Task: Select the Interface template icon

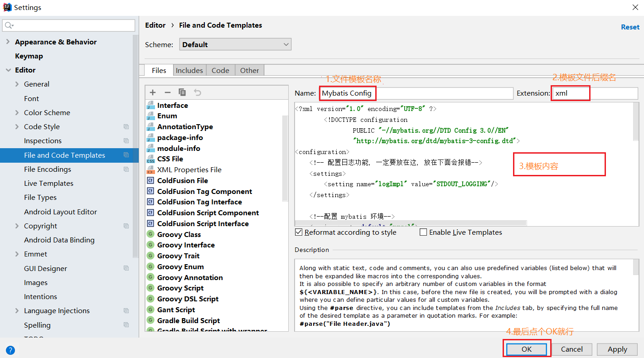Action: (x=150, y=105)
